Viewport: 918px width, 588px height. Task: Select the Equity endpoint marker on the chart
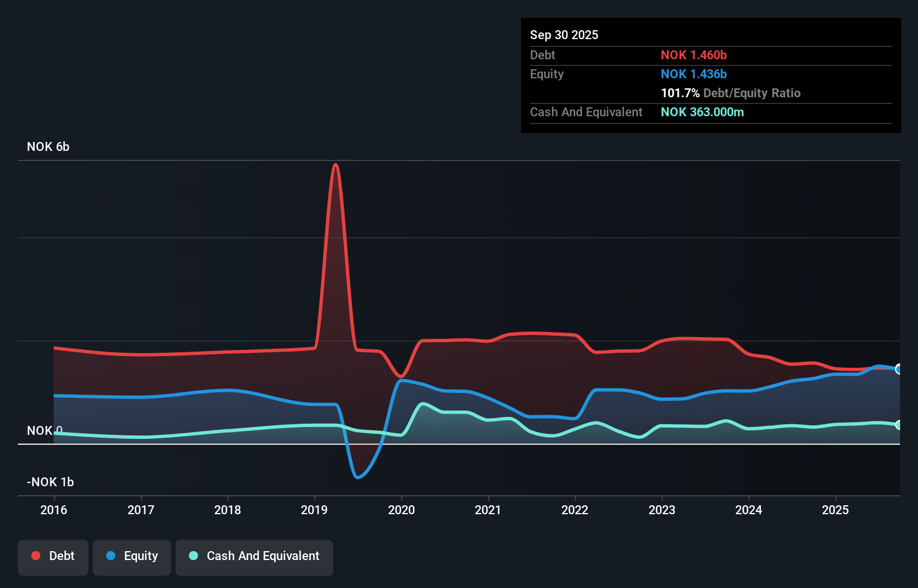(898, 369)
